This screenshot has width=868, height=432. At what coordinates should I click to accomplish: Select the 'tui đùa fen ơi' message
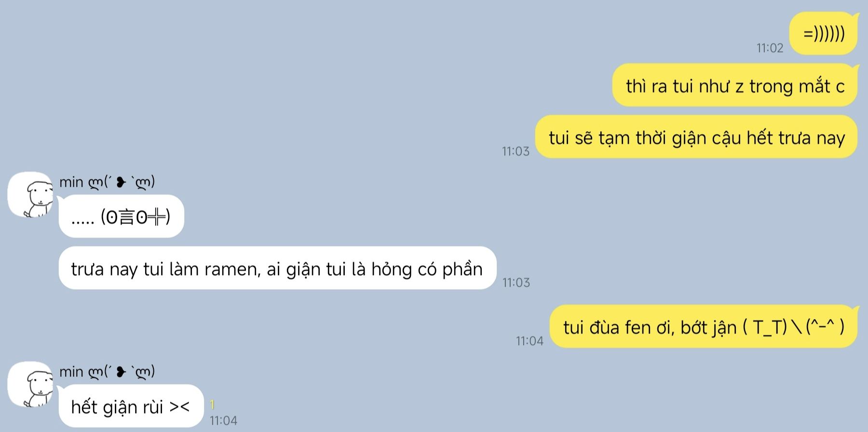tap(704, 327)
